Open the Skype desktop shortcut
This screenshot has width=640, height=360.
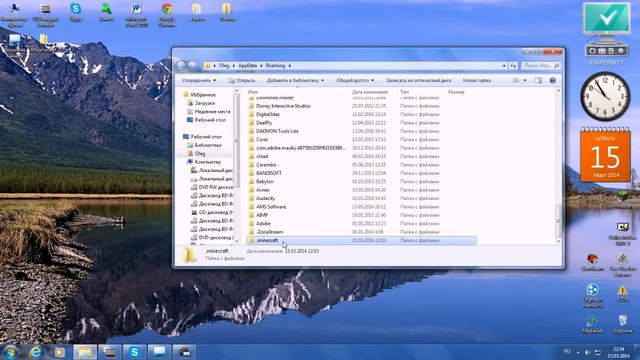(76, 12)
